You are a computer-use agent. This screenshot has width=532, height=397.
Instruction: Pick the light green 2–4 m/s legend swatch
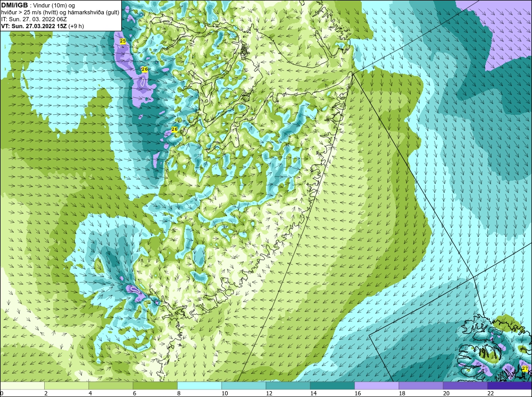pyautogui.click(x=66, y=385)
